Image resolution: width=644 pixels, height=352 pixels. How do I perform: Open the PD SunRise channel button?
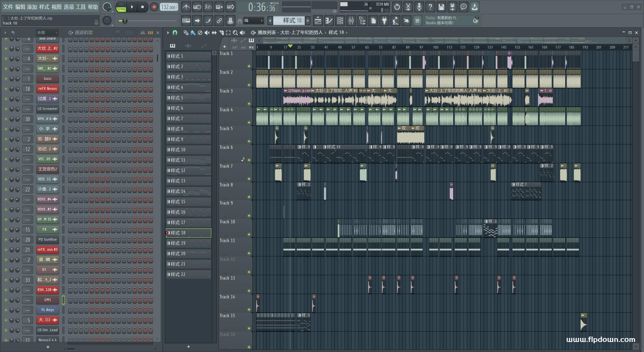click(x=48, y=240)
